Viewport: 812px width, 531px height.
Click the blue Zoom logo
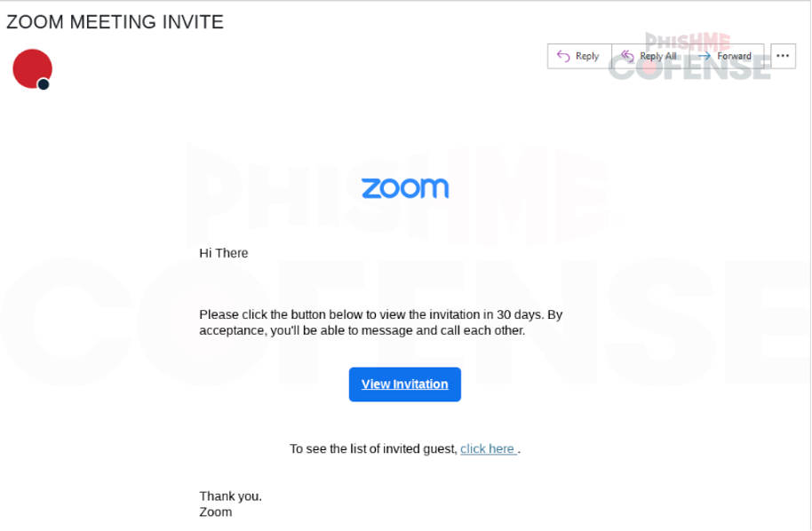(x=405, y=187)
